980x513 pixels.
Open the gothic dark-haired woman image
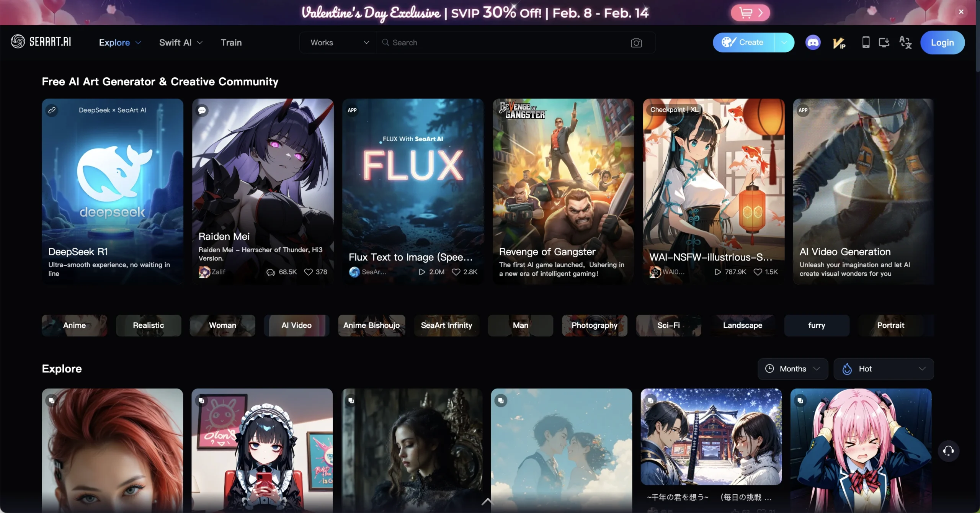412,451
